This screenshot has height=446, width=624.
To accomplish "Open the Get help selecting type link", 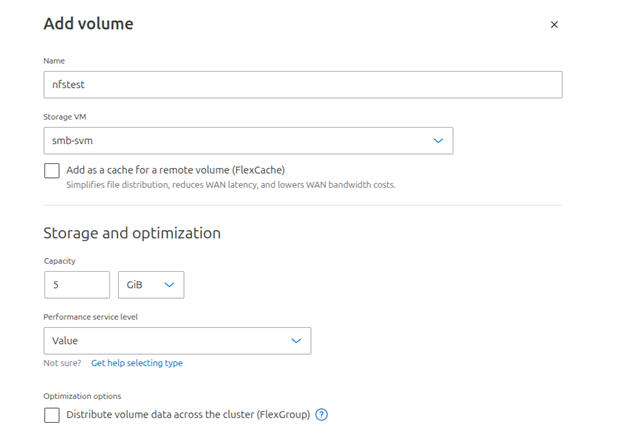I will [x=137, y=363].
